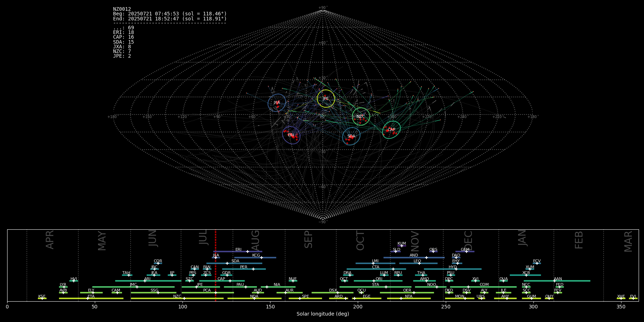Viewport: 644px width, 322px height.
Task: Click the 350 tick label on the longitude axis
Action: 621,307
